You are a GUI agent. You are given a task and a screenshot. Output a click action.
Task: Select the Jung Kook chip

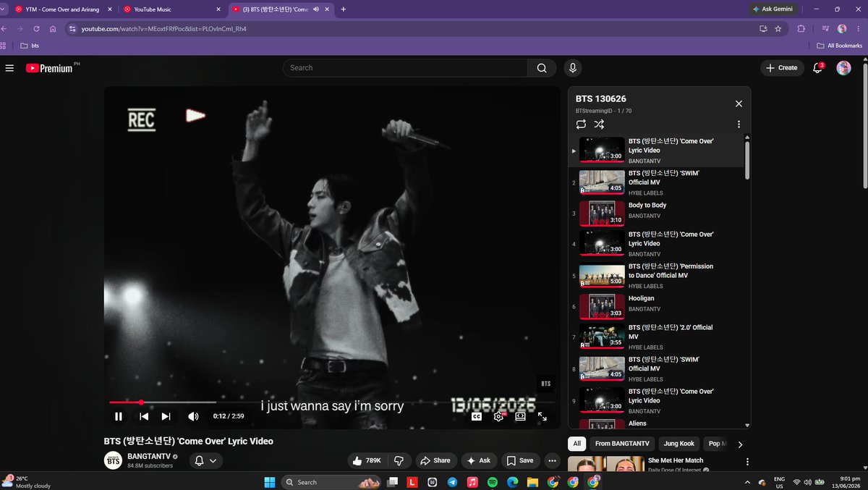[x=679, y=444]
